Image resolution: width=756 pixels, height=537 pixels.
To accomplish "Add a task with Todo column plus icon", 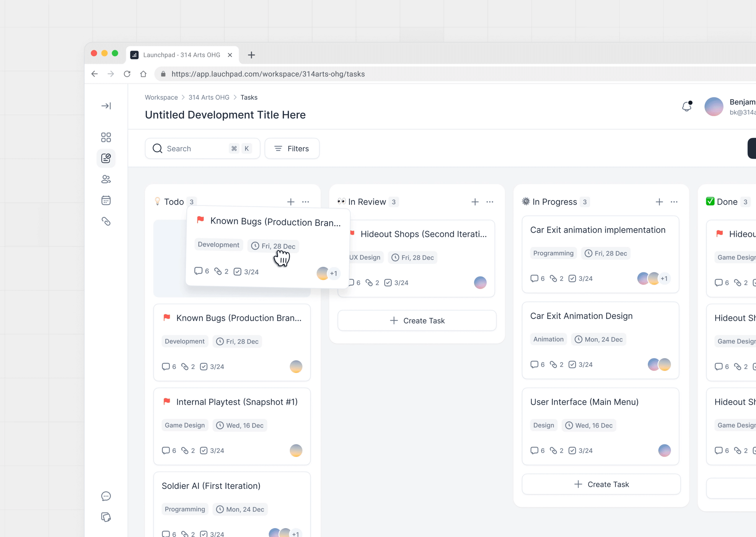I will coord(291,202).
